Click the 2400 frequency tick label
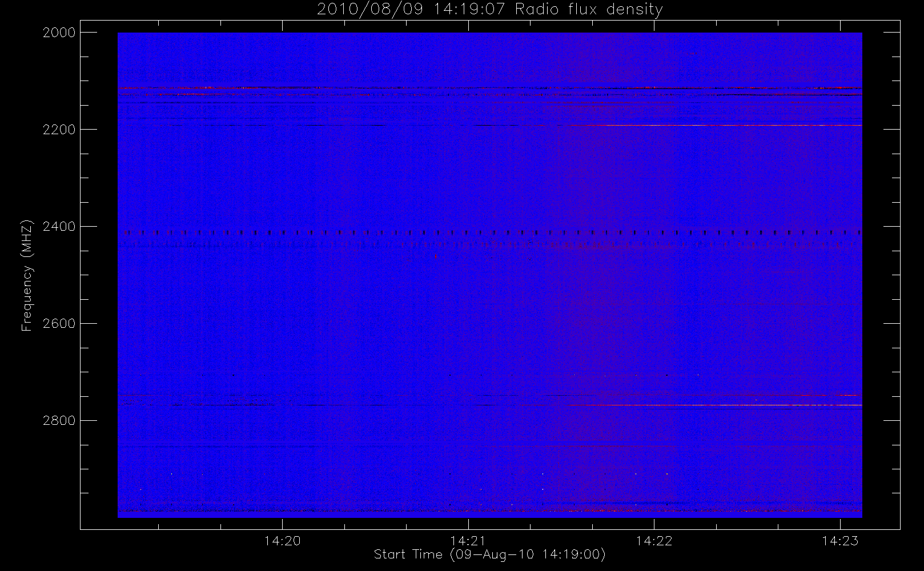 coord(59,227)
